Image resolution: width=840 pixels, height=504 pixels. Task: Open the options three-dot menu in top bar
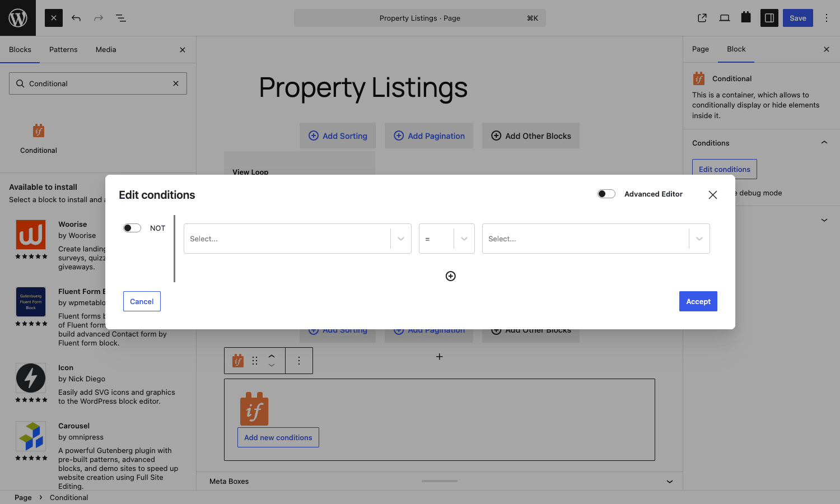pyautogui.click(x=827, y=18)
